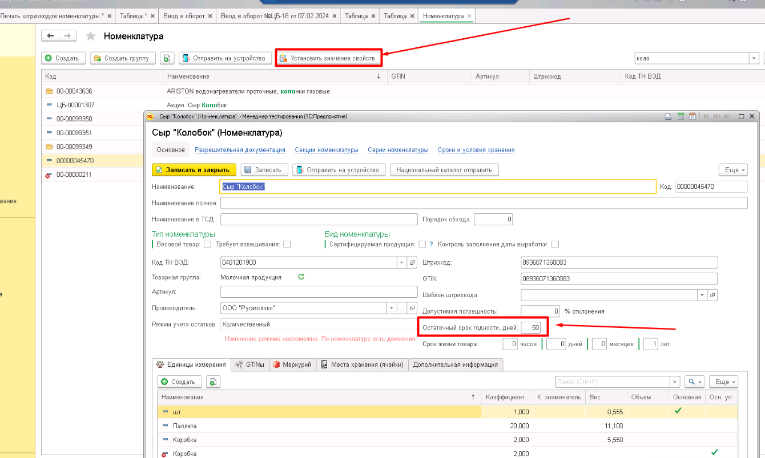The height and width of the screenshot is (458, 765).
Task: Toggle the favorites star beside Номенклатура title
Action: point(90,36)
